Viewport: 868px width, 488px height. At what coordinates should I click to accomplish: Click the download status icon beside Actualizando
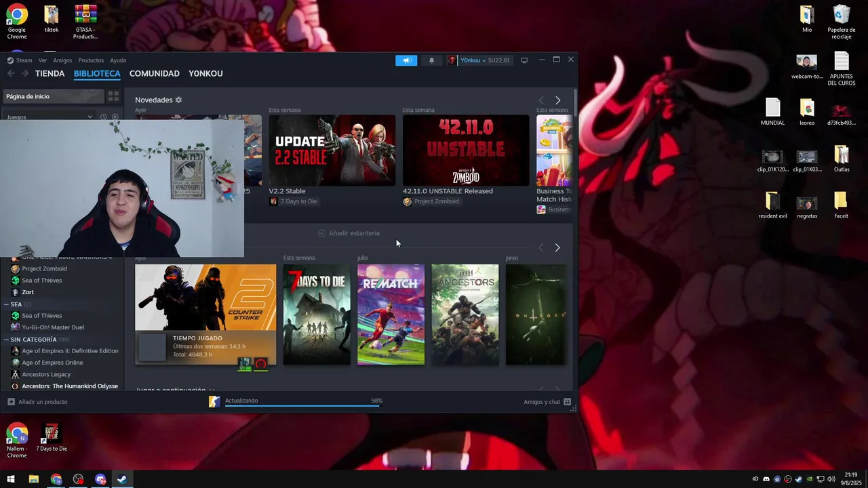pyautogui.click(x=214, y=402)
